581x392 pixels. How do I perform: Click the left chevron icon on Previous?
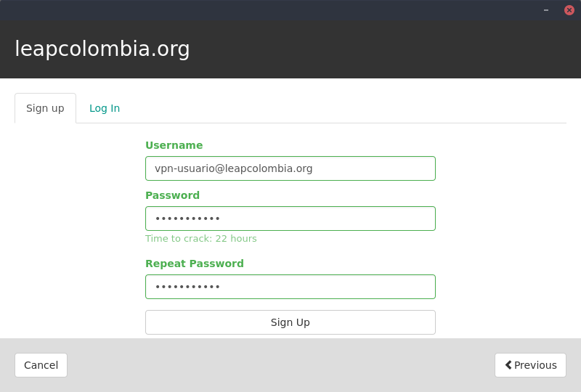(508, 365)
